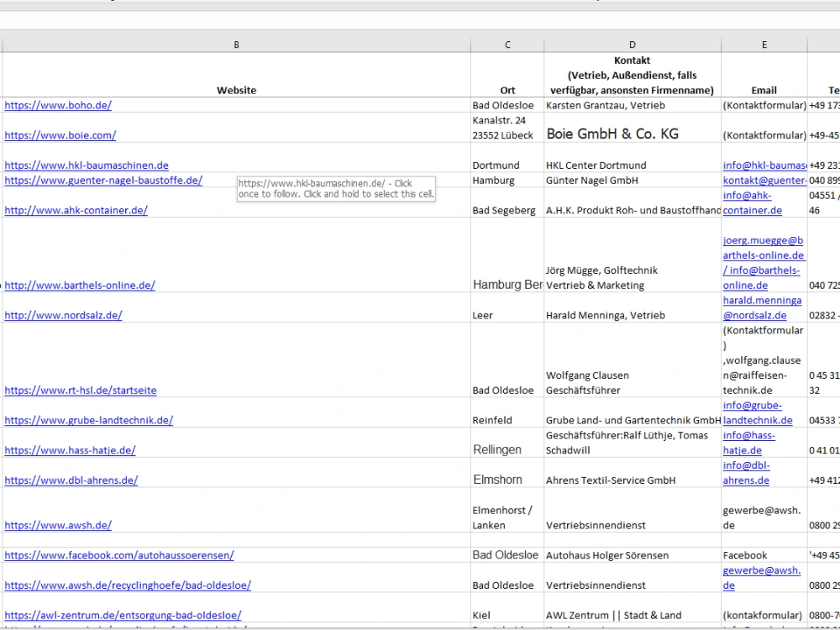This screenshot has width=840, height=630.
Task: Select cell Harald Menninga, Vetrieb
Action: click(633, 308)
